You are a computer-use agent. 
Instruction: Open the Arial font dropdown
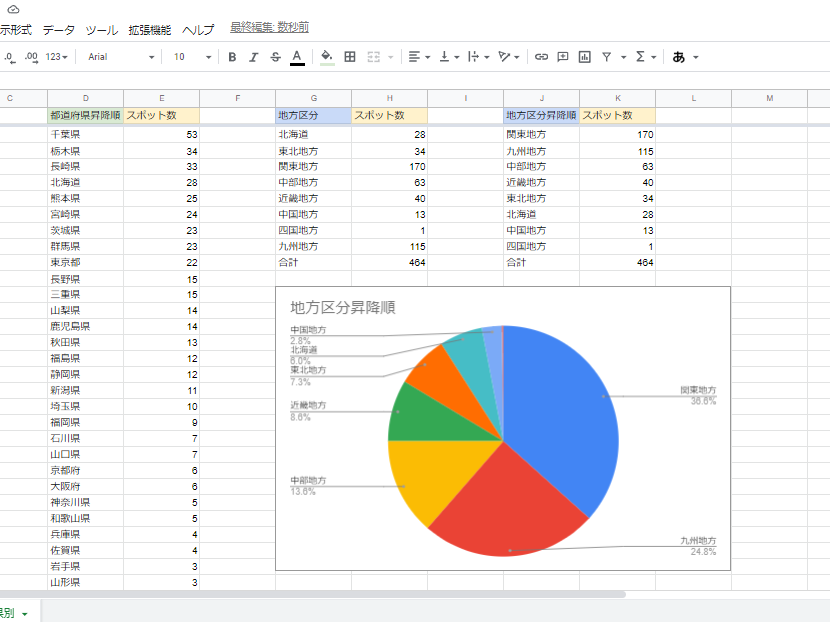tap(121, 57)
